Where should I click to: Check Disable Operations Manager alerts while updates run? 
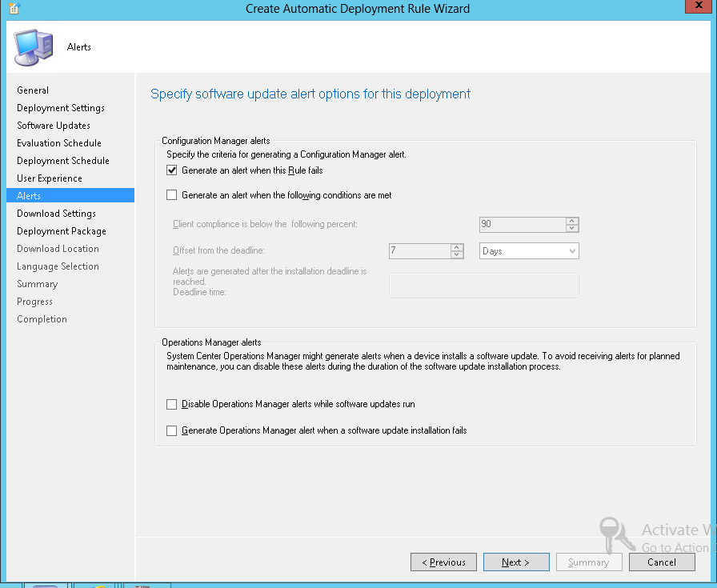pos(171,404)
